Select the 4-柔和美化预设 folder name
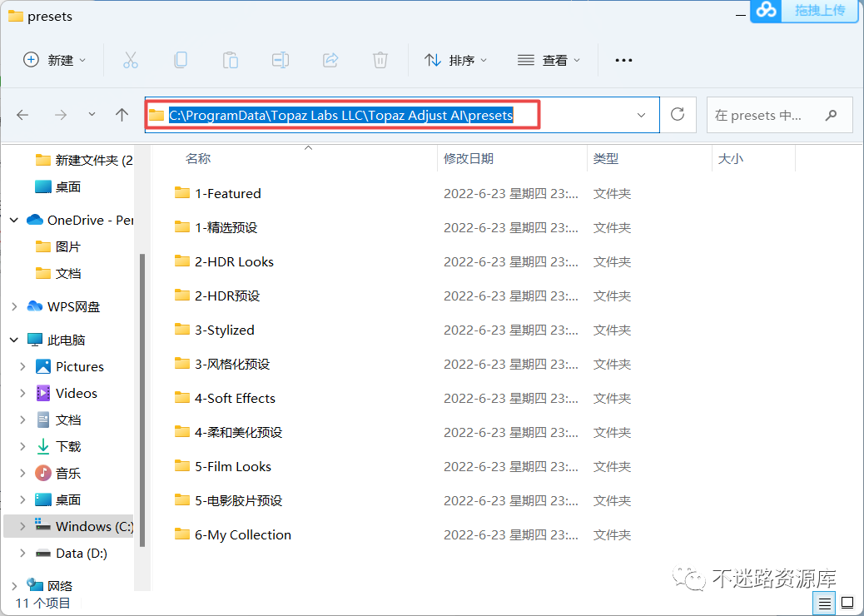The image size is (864, 616). [x=238, y=433]
